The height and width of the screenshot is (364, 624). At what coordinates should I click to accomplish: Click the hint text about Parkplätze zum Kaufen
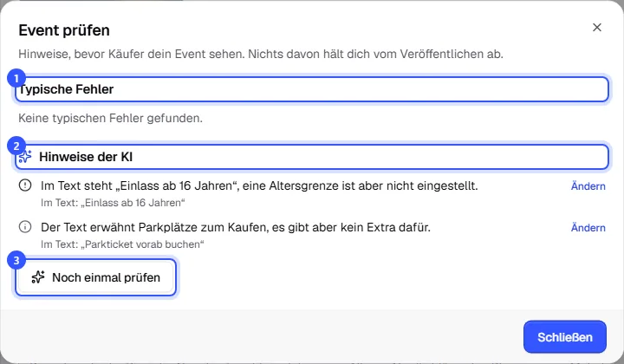click(236, 228)
